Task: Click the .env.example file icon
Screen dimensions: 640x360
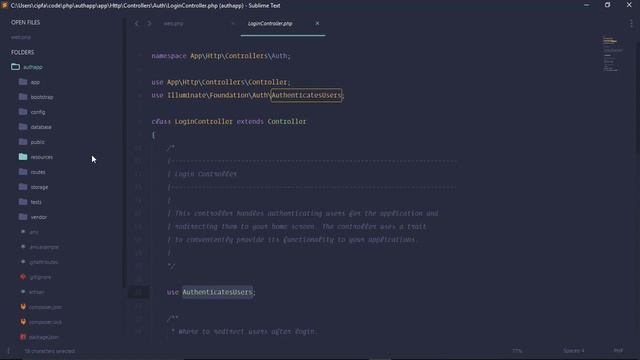Action: tap(23, 247)
